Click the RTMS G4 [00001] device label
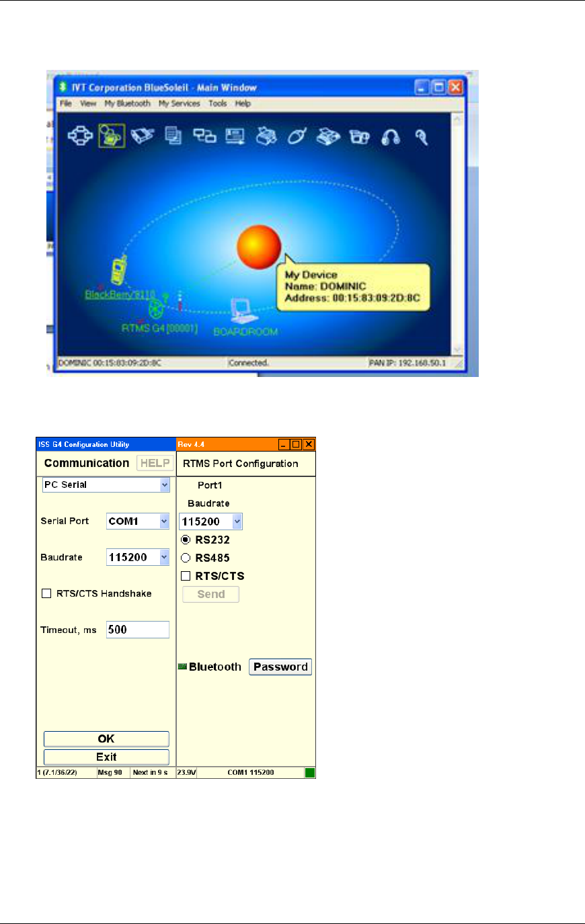Screen dimensions: 585x924 (x=159, y=328)
